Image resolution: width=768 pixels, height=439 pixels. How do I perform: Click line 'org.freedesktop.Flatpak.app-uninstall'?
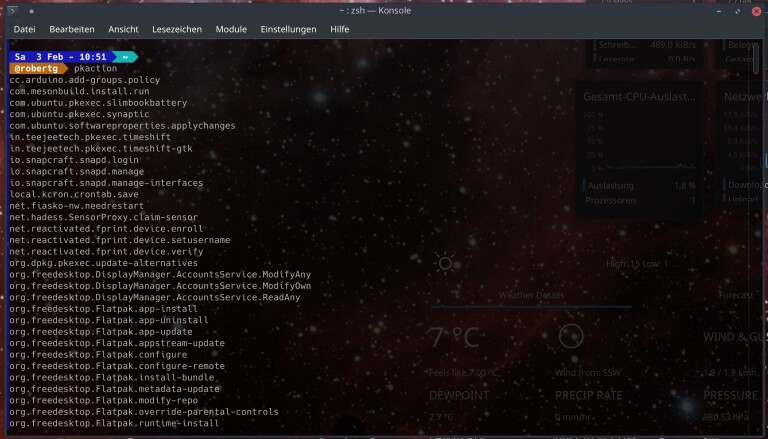(109, 320)
